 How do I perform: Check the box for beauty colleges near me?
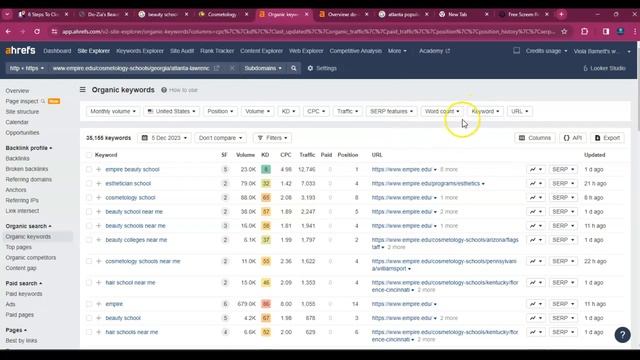pyautogui.click(x=89, y=240)
